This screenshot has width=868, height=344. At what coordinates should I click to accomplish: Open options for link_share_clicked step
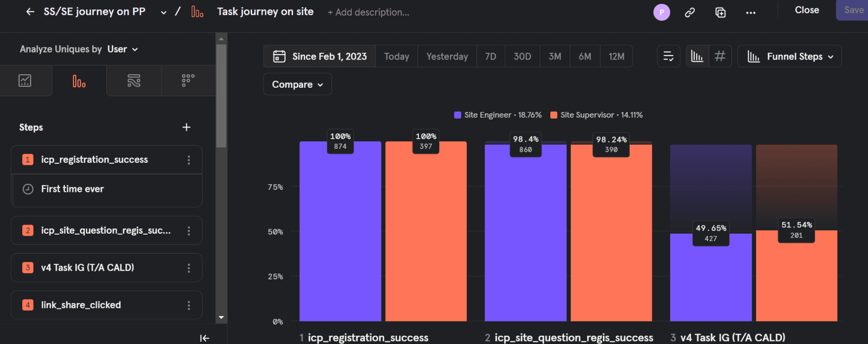click(189, 305)
